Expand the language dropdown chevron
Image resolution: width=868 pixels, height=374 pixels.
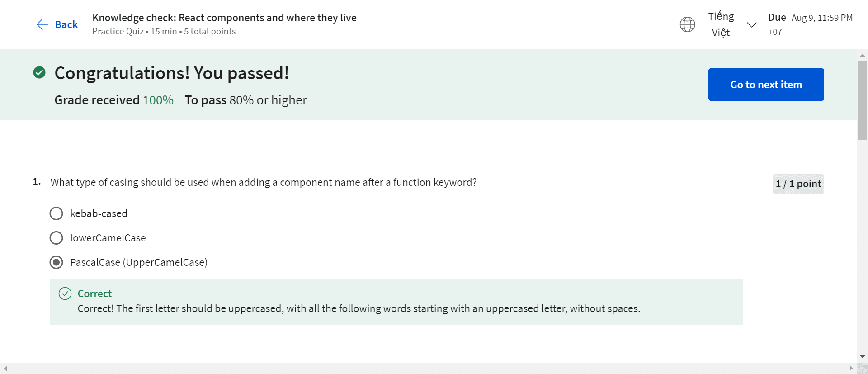(751, 24)
